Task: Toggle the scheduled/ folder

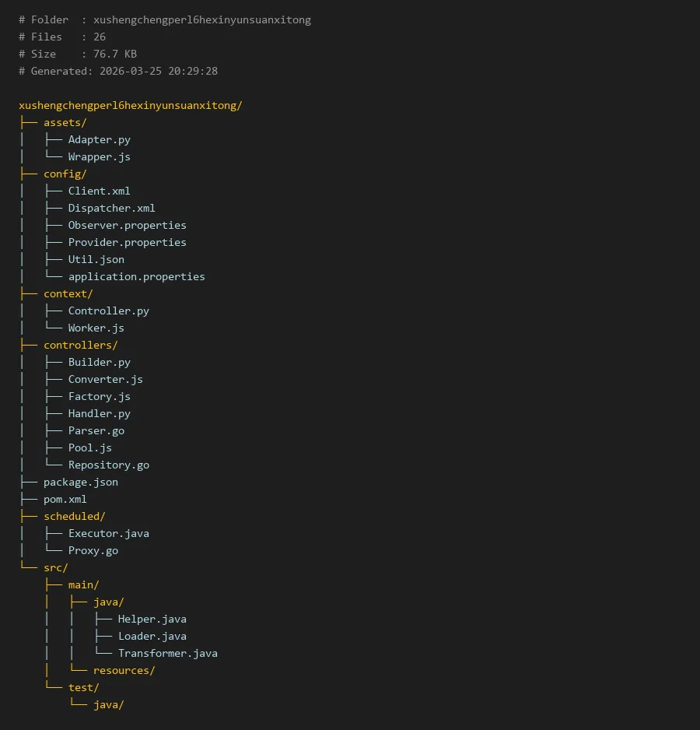Action: [74, 517]
